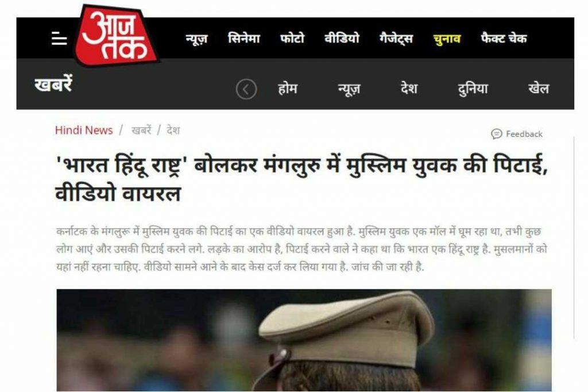Click the देश breadcrumb link
This screenshot has height=392, width=588.
(x=173, y=130)
